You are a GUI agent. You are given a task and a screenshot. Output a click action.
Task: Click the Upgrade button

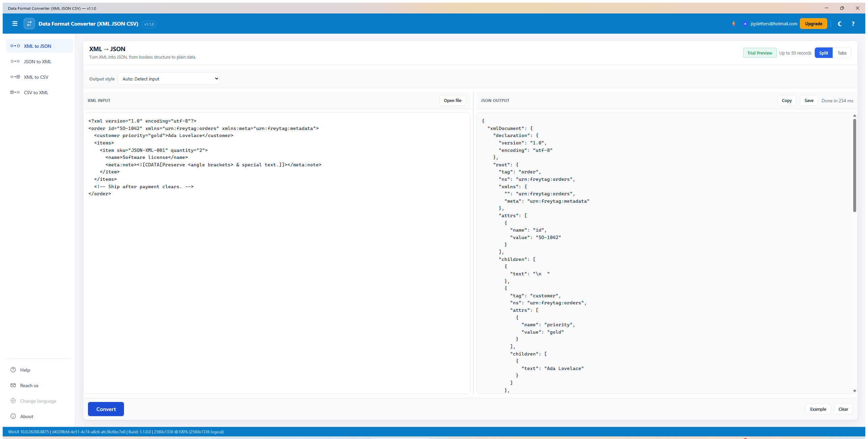(813, 24)
